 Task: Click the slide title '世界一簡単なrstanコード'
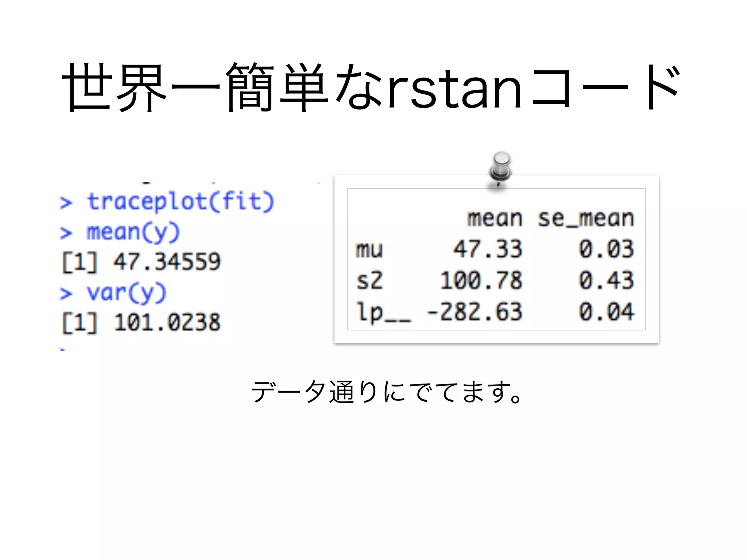pos(371,87)
